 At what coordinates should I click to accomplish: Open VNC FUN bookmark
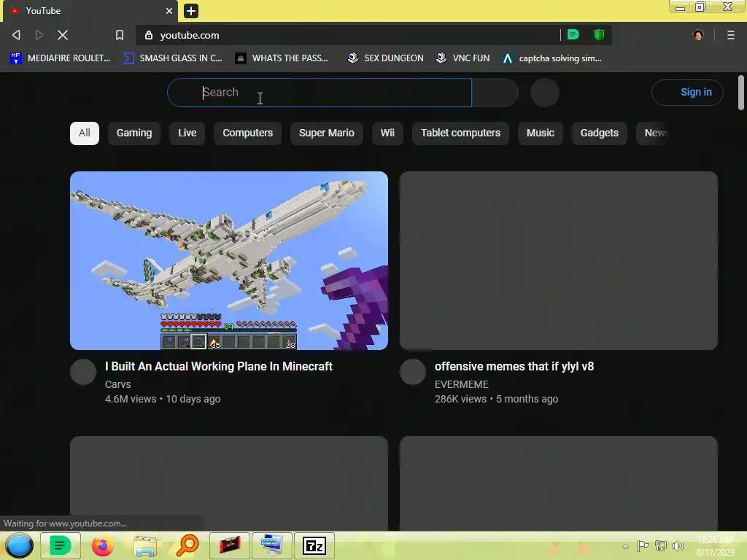463,58
